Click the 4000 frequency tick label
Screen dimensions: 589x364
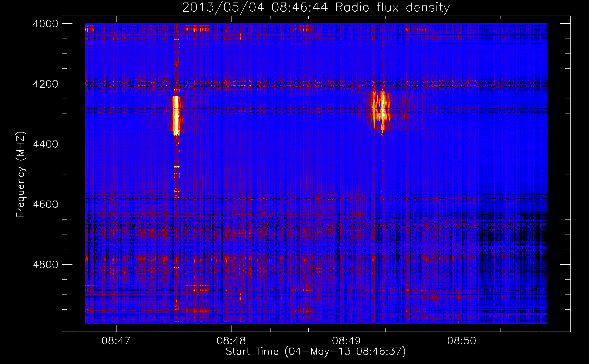46,24
